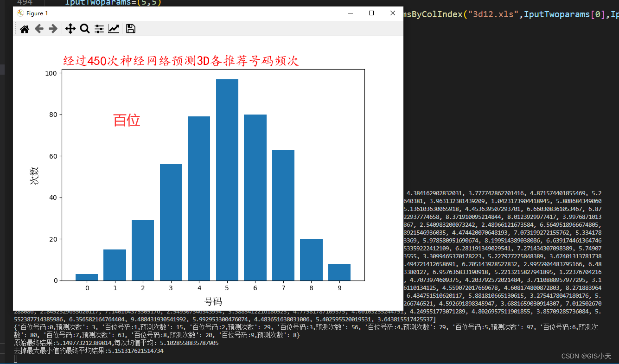Click the bar for number 8
The height and width of the screenshot is (364, 619).
click(311, 260)
